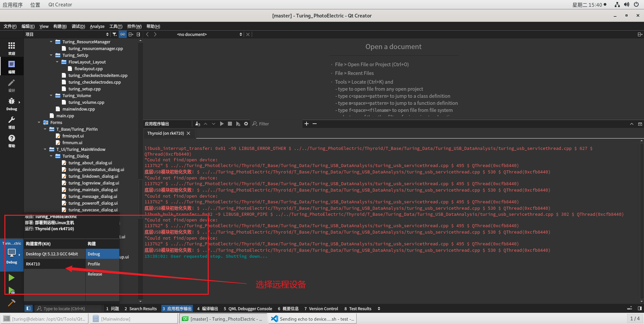Open the 构建(B) menu
This screenshot has width=644, height=324.
pyautogui.click(x=60, y=26)
